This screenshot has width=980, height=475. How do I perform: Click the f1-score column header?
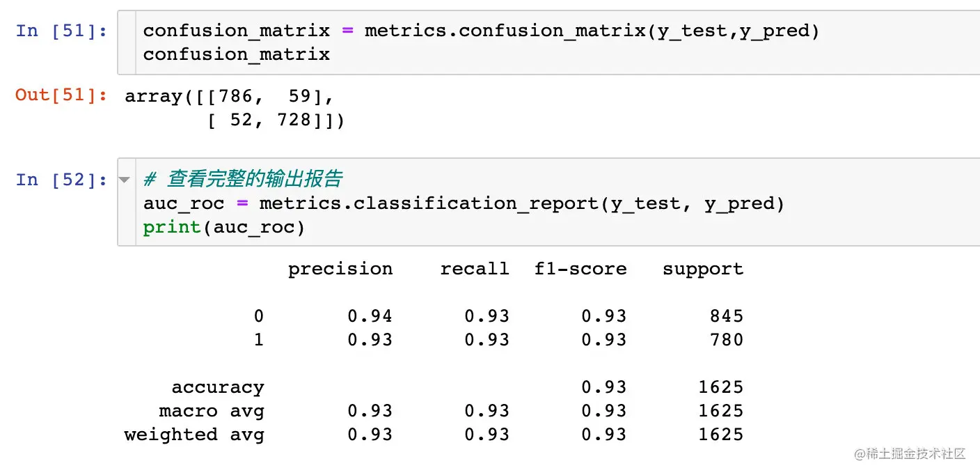point(580,269)
